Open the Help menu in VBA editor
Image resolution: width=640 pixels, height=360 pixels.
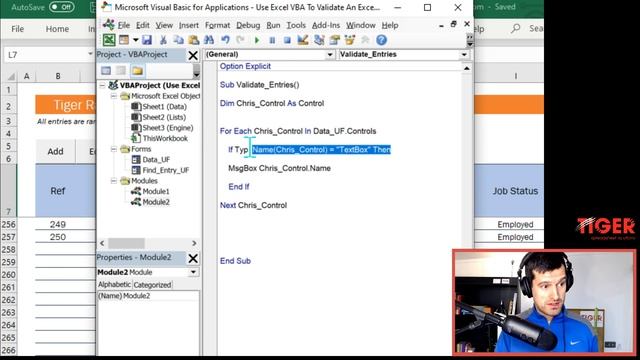[390, 25]
